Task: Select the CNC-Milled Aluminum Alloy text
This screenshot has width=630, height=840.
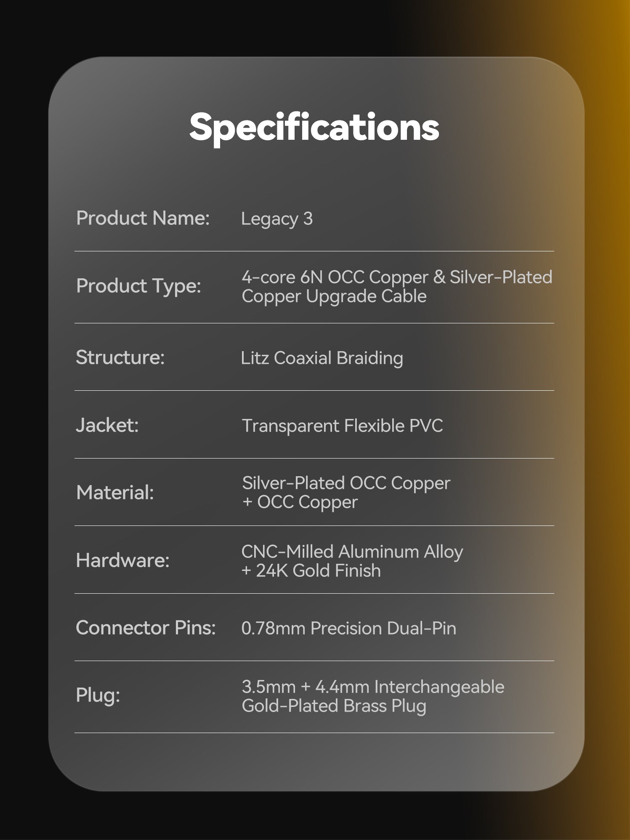Action: pos(352,552)
